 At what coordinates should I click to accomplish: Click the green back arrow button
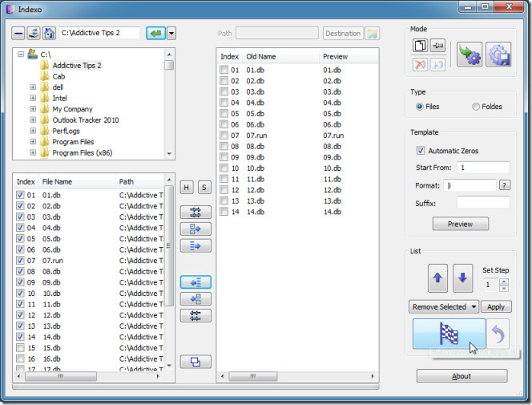pos(155,34)
